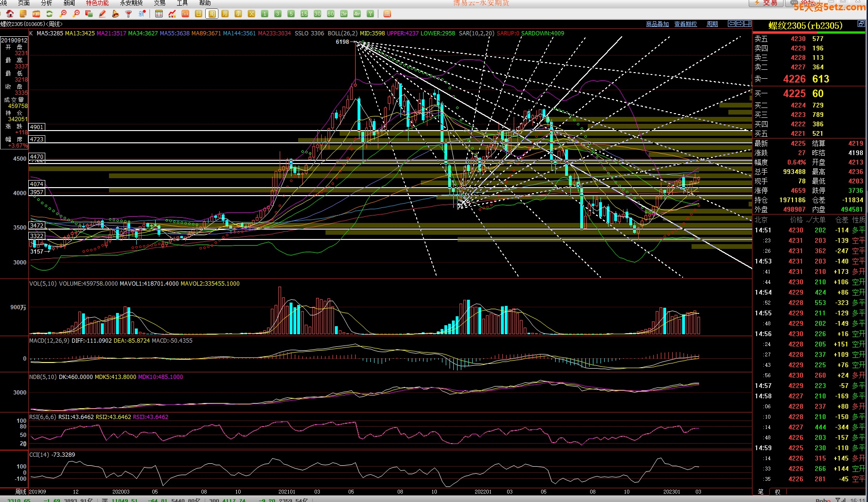
Task: Click the 3322 price level label
Action: click(37, 236)
